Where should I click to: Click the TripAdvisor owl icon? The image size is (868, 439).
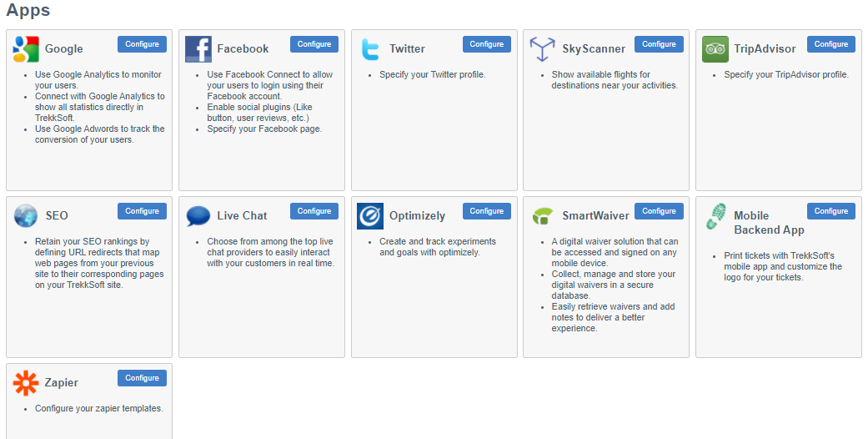pyautogui.click(x=715, y=48)
